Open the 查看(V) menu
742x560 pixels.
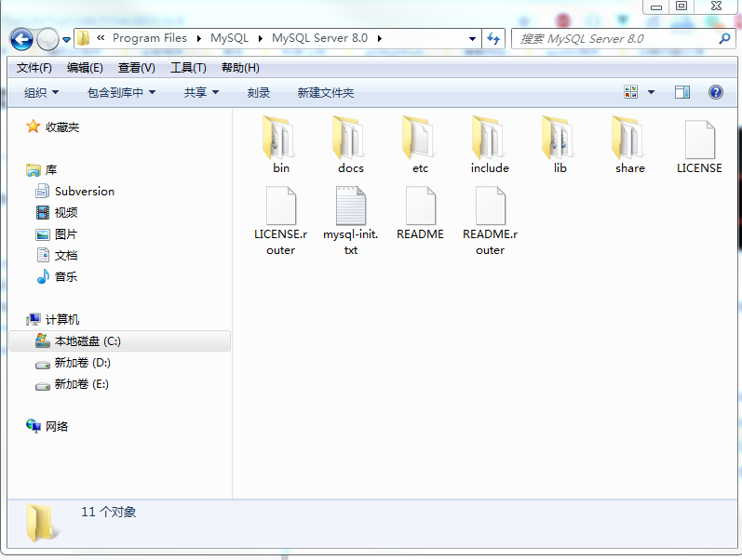[x=136, y=68]
